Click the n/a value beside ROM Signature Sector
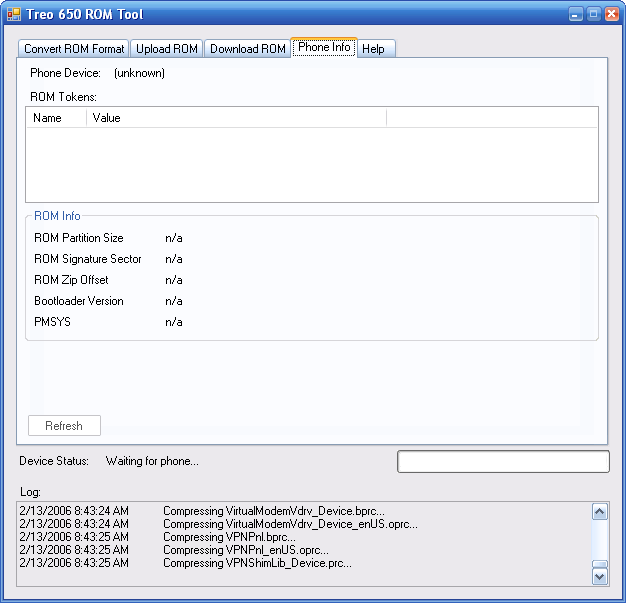Viewport: 626px width, 603px height. point(174,259)
